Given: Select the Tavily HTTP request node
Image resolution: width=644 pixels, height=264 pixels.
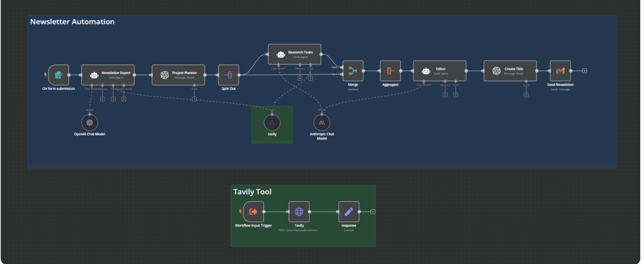Looking at the screenshot, I should coord(299,212).
